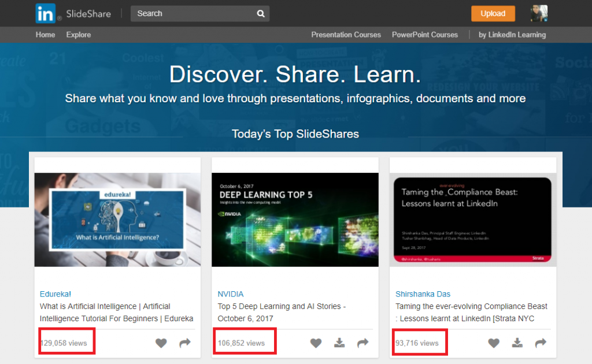Click the 'Share what you know and love' tagline
This screenshot has height=364, width=592.
[x=295, y=98]
